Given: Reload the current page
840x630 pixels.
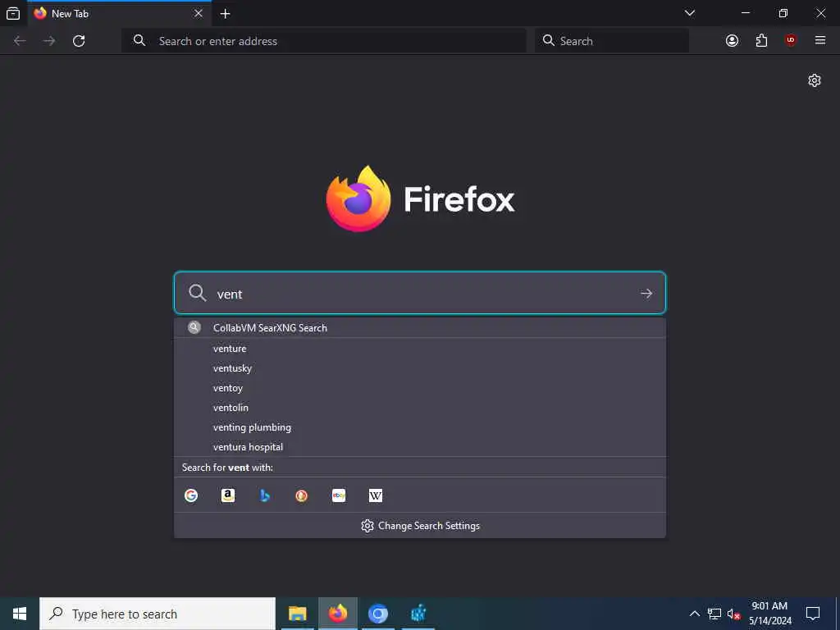Looking at the screenshot, I should (x=79, y=41).
